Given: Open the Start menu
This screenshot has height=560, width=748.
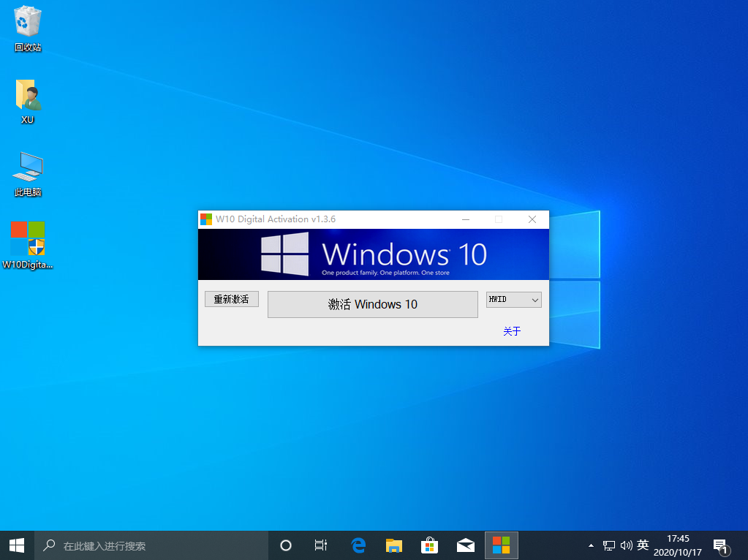Looking at the screenshot, I should [x=15, y=545].
